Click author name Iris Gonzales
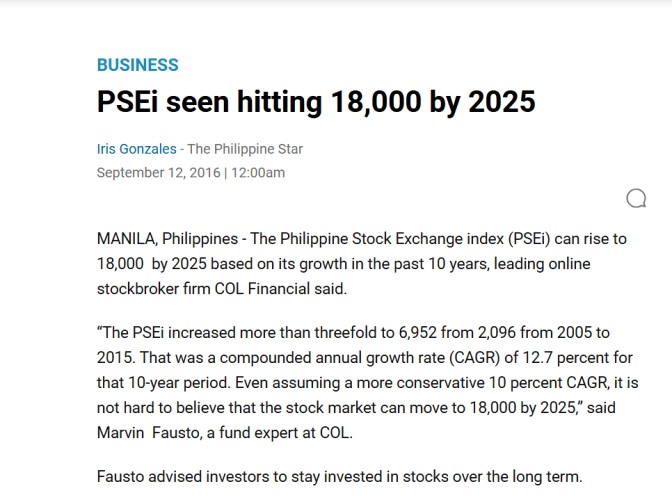672x500 pixels. tap(137, 149)
